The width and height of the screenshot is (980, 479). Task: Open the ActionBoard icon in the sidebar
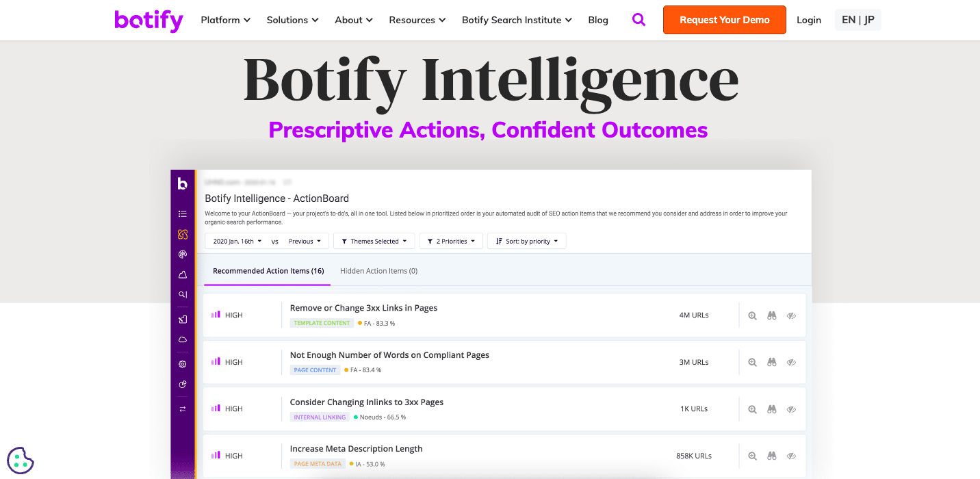[182, 234]
